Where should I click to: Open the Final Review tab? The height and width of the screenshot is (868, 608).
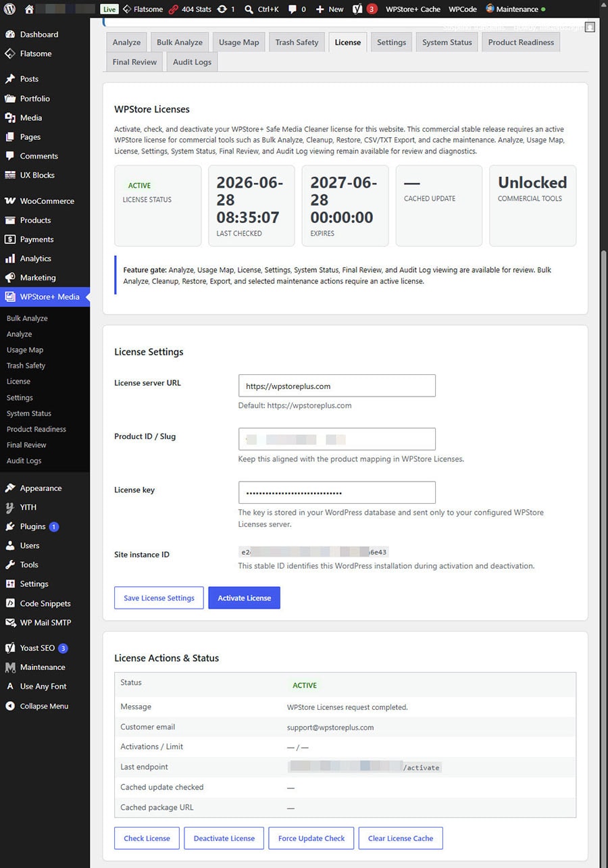[134, 62]
